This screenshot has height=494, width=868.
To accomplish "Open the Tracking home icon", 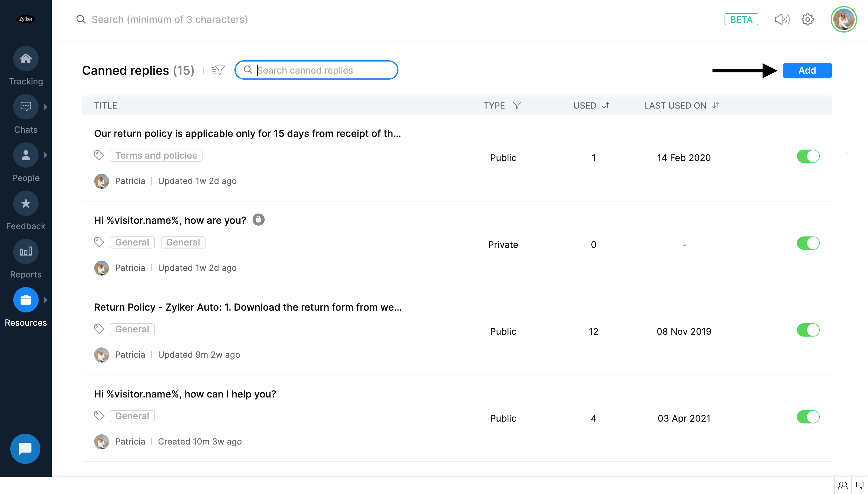I will coord(26,59).
